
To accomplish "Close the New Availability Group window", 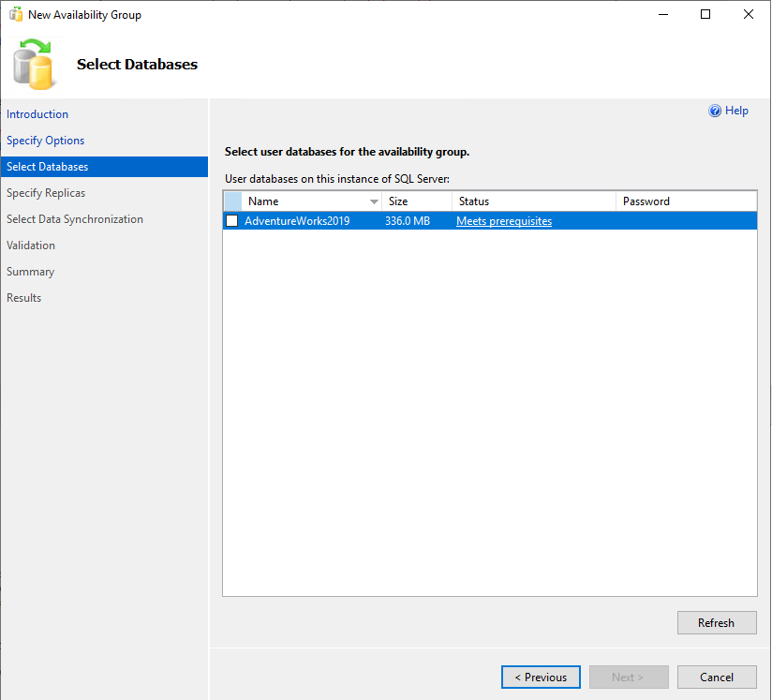I will click(748, 15).
